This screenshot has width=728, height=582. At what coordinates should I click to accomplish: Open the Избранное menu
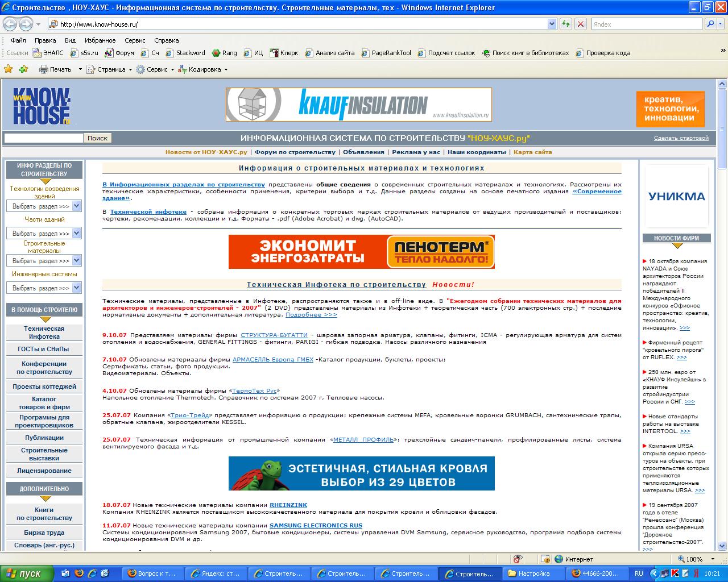point(100,40)
